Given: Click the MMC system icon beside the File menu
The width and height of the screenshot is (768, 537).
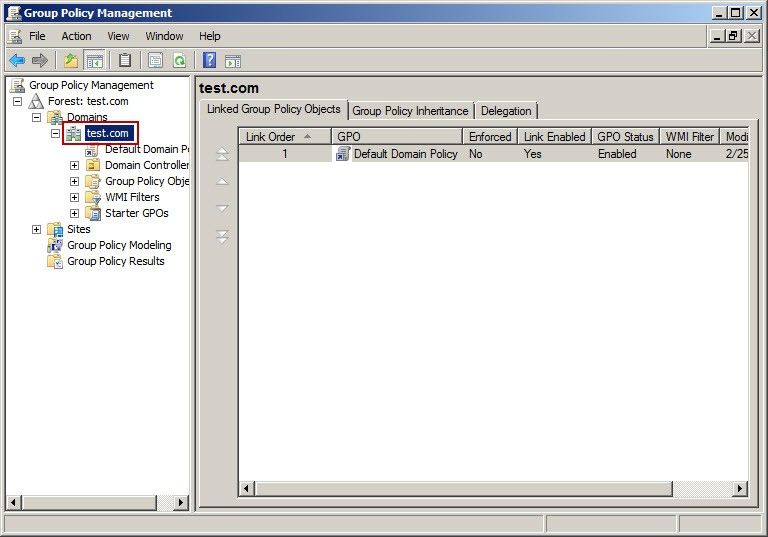Looking at the screenshot, I should [x=15, y=36].
